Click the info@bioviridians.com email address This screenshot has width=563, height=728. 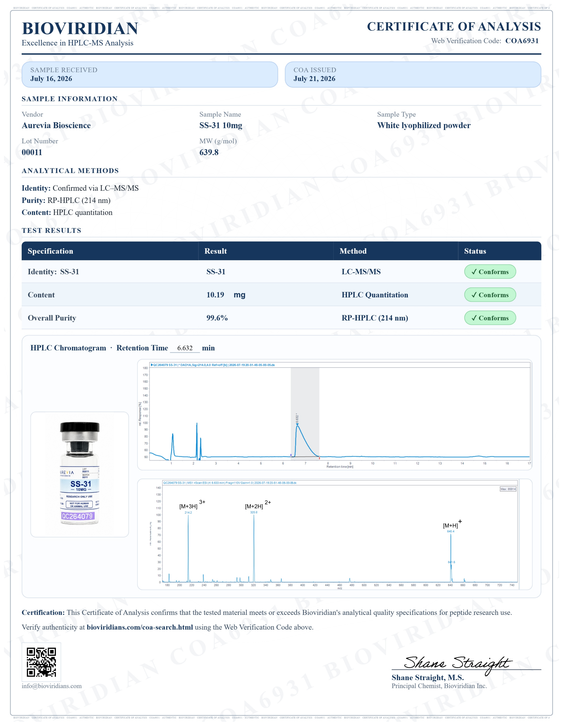52,686
